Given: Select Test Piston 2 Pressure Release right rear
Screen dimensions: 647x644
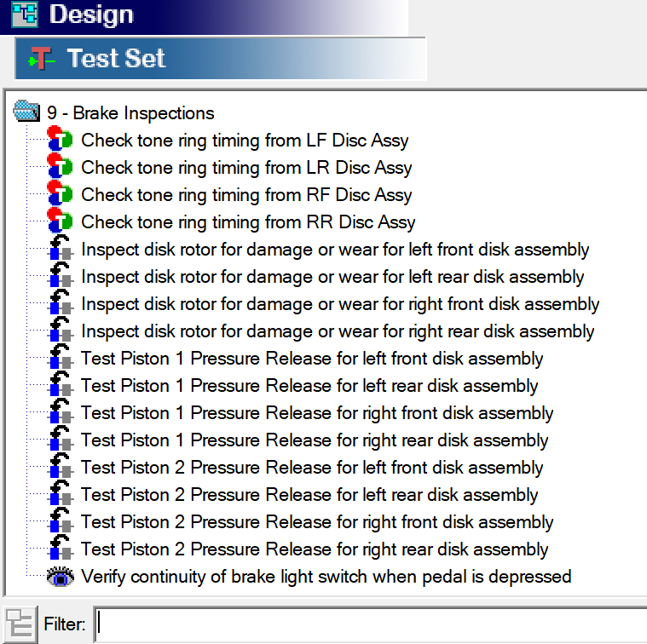Looking at the screenshot, I should 315,549.
